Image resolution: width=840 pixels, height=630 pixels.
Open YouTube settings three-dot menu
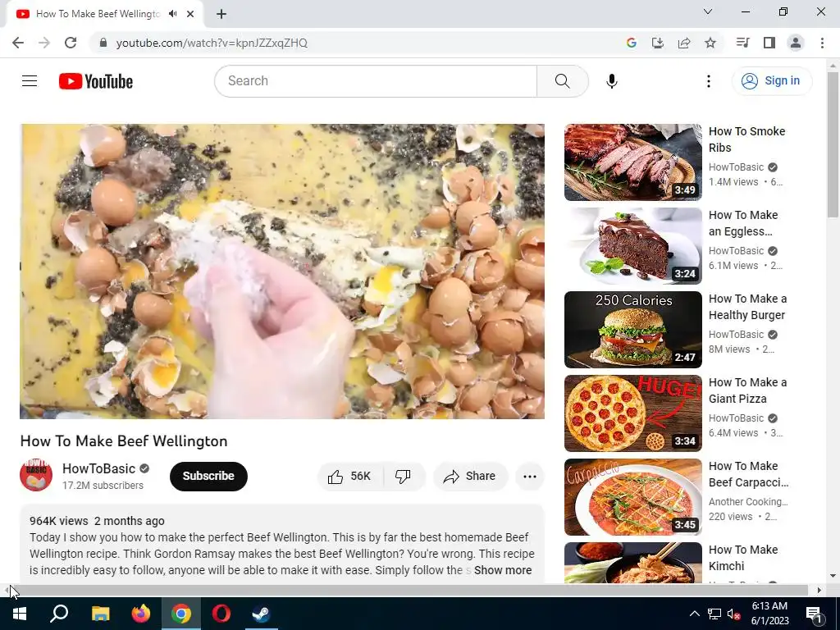pyautogui.click(x=708, y=81)
